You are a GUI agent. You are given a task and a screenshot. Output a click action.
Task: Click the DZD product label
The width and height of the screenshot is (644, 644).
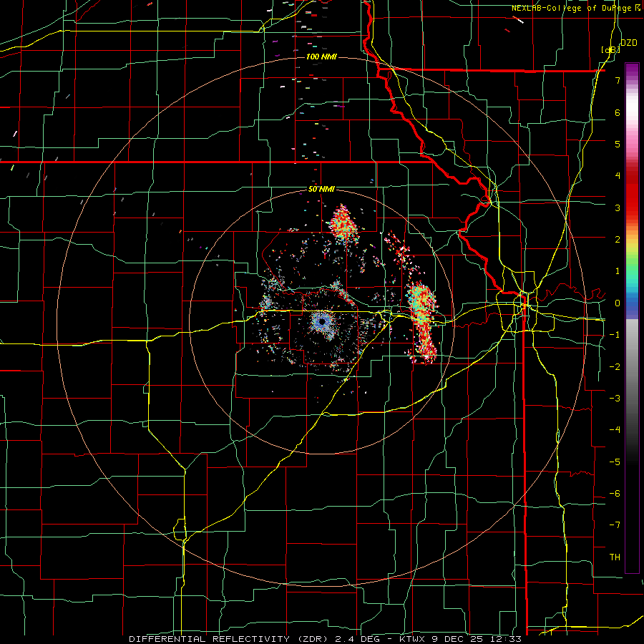629,43
